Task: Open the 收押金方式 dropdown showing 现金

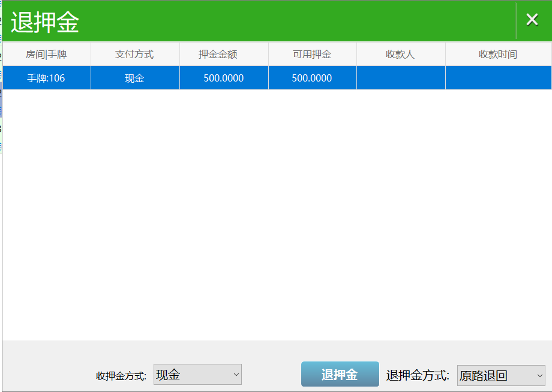Action: click(197, 375)
